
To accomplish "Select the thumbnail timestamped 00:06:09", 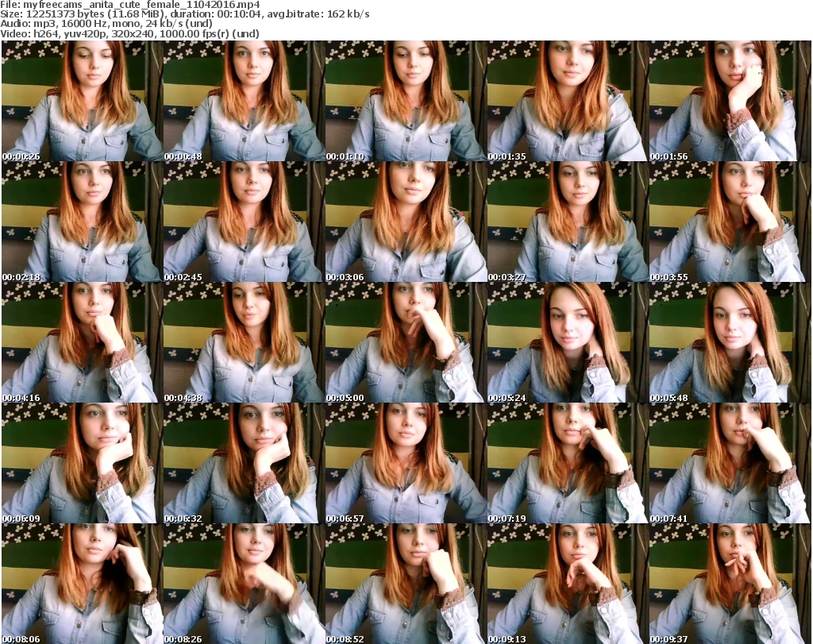I will coord(82,464).
